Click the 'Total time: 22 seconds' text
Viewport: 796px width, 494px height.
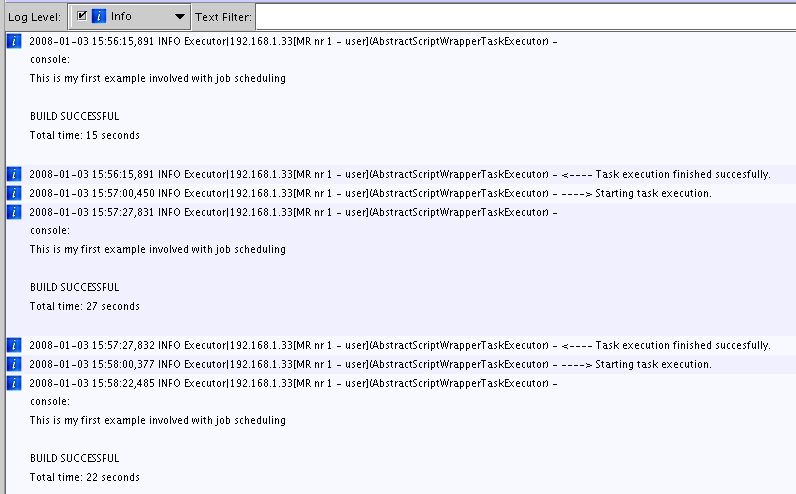click(x=84, y=477)
